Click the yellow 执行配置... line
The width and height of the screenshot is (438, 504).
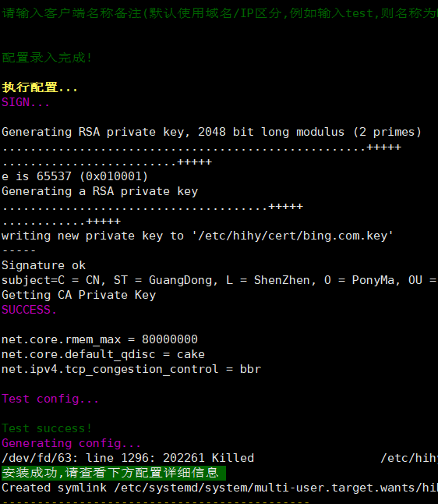(40, 87)
